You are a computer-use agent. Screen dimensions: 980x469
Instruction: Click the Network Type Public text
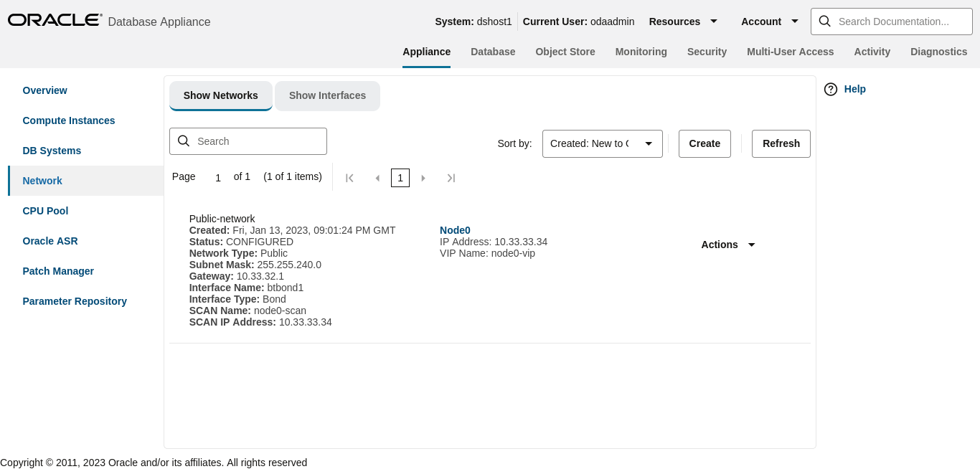[238, 253]
